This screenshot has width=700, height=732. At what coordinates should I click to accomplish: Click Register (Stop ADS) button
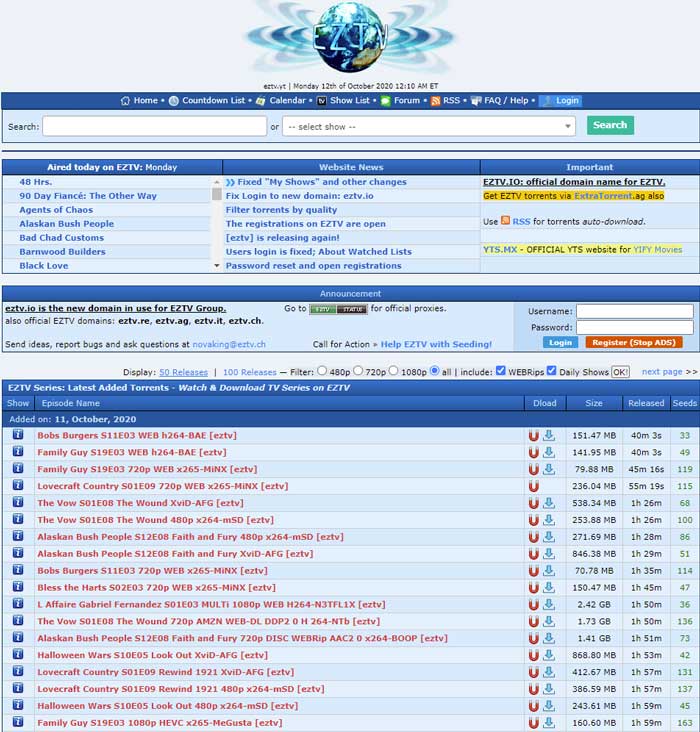coord(634,343)
